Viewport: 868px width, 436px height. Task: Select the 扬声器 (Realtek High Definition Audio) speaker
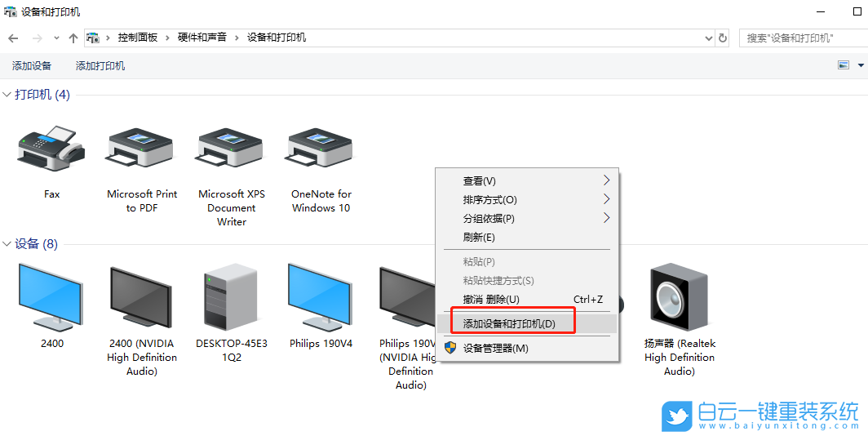pos(680,297)
